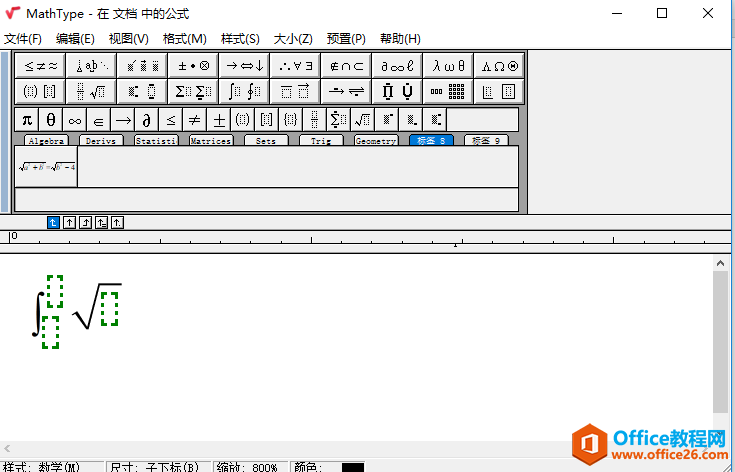
Task: Insert the infinity symbol from small bar
Action: (x=75, y=120)
